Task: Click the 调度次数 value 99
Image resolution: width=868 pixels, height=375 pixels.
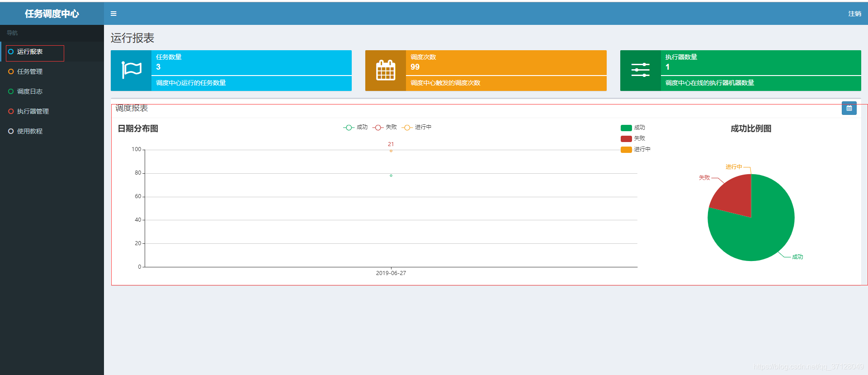Action: (x=415, y=67)
